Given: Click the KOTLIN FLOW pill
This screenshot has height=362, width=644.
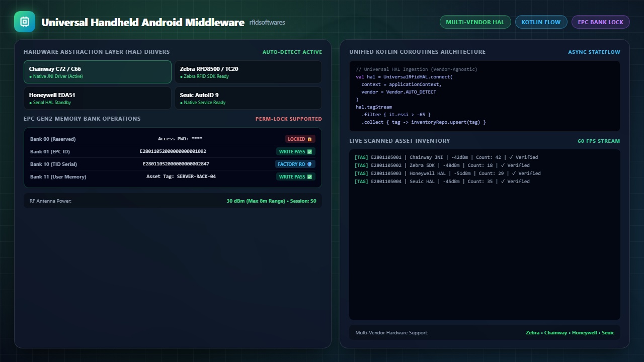Looking at the screenshot, I should pos(541,22).
